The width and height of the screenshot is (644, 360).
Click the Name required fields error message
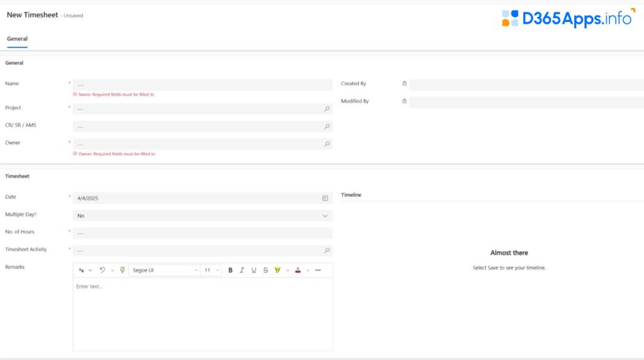click(x=114, y=94)
